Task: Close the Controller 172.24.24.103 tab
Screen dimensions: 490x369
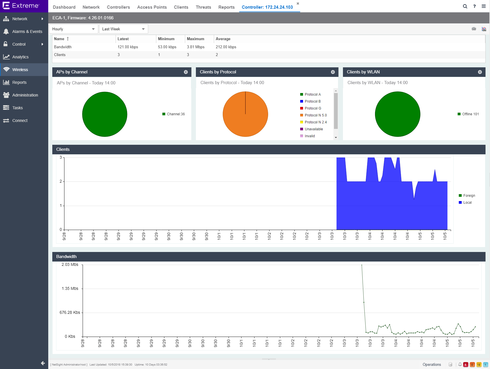Action: [298, 4]
